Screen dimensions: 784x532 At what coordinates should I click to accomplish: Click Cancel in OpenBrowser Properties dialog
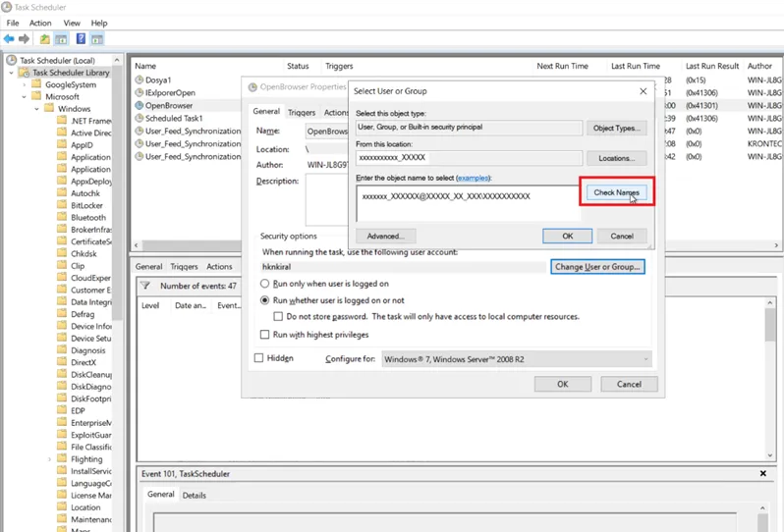[x=629, y=384]
